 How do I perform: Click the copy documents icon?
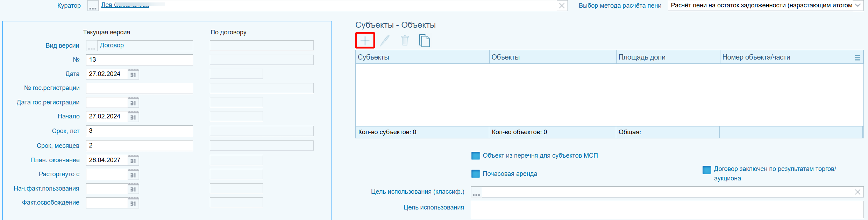(x=425, y=41)
